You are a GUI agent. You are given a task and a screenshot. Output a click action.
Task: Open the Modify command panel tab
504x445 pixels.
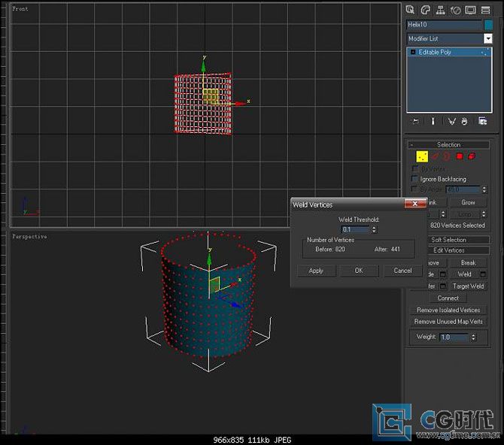tap(425, 10)
